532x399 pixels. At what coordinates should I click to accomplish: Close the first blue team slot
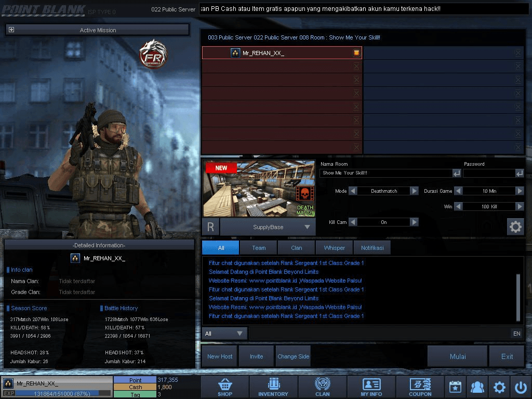[518, 52]
